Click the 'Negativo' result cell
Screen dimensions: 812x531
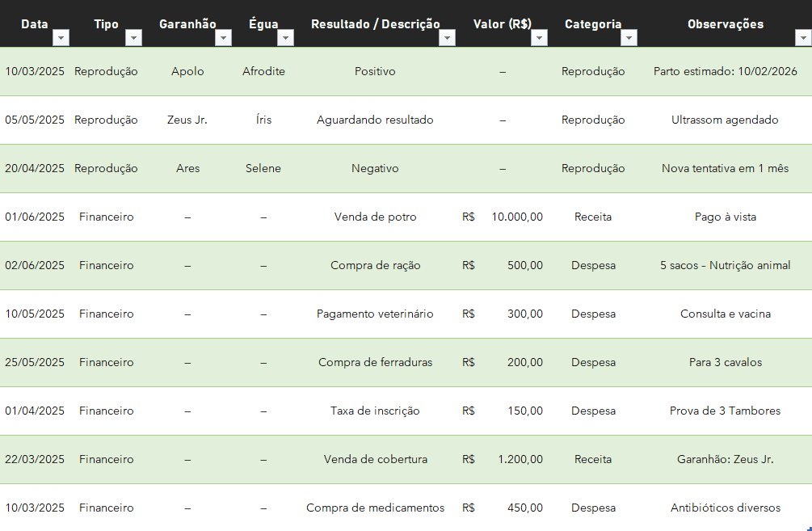click(375, 168)
